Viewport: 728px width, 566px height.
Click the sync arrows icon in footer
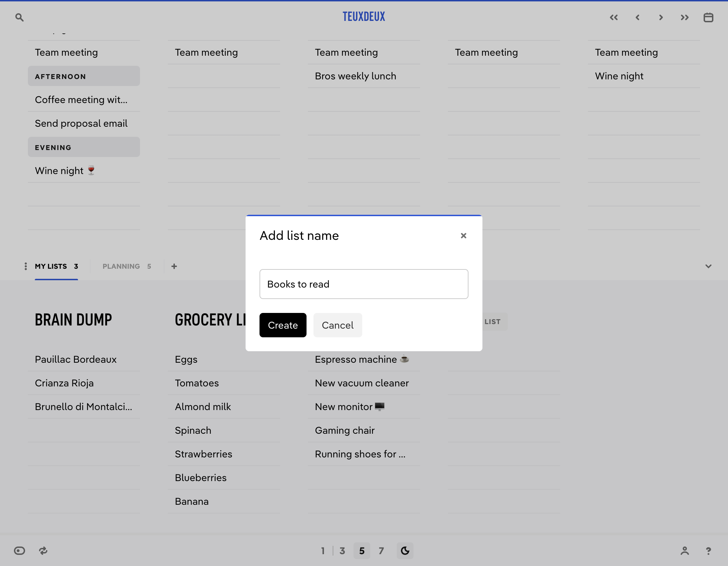click(43, 551)
